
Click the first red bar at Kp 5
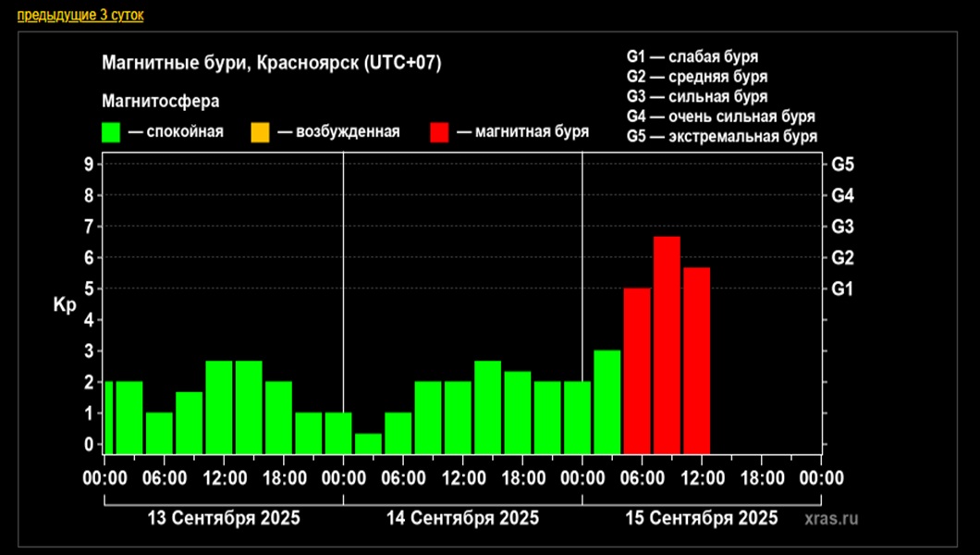click(637, 370)
